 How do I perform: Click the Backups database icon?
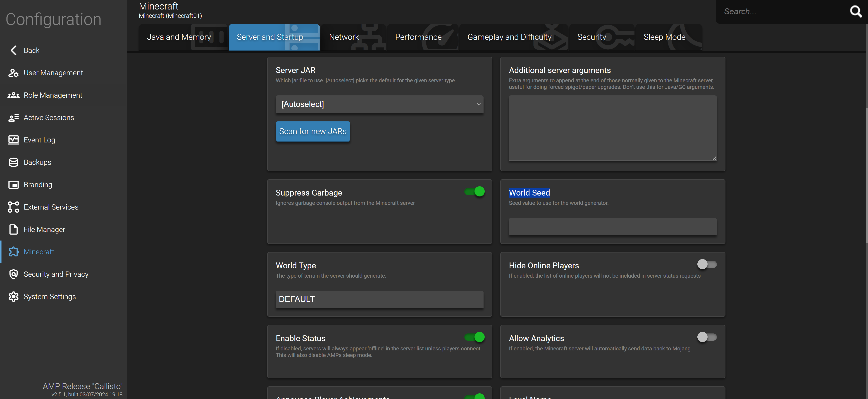coord(14,162)
